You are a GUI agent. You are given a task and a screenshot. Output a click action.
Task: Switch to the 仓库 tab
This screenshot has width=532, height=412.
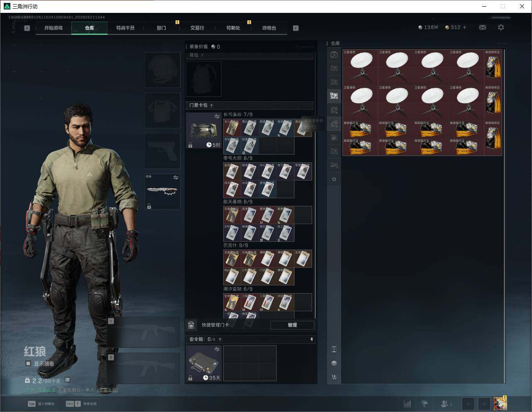pyautogui.click(x=89, y=28)
